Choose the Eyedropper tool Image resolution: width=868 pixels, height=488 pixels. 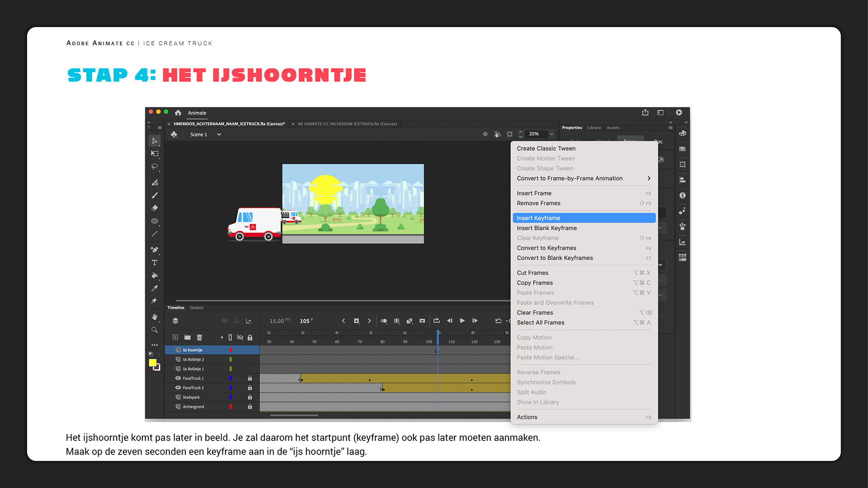pyautogui.click(x=155, y=288)
